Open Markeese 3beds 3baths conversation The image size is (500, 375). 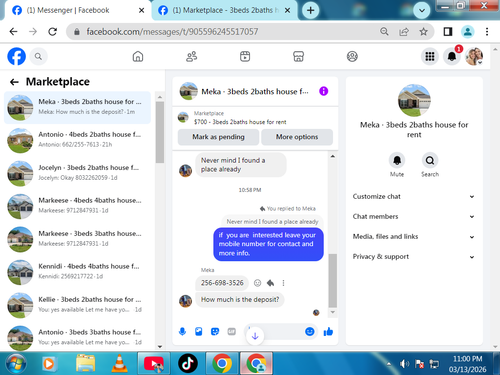(77, 239)
